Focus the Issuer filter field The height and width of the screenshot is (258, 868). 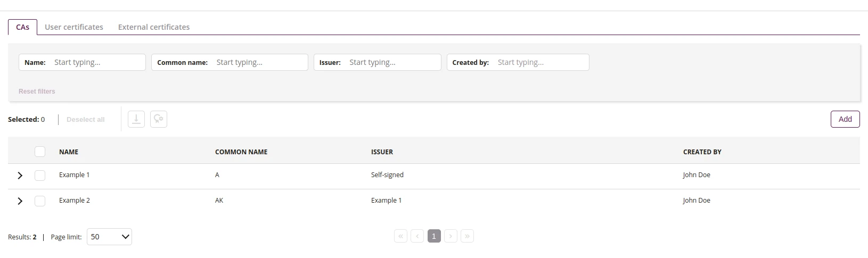point(378,62)
